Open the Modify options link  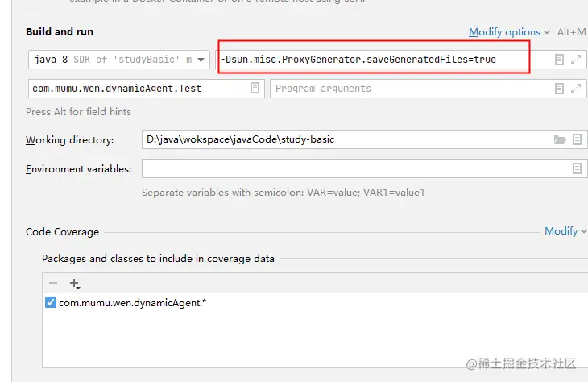[509, 32]
